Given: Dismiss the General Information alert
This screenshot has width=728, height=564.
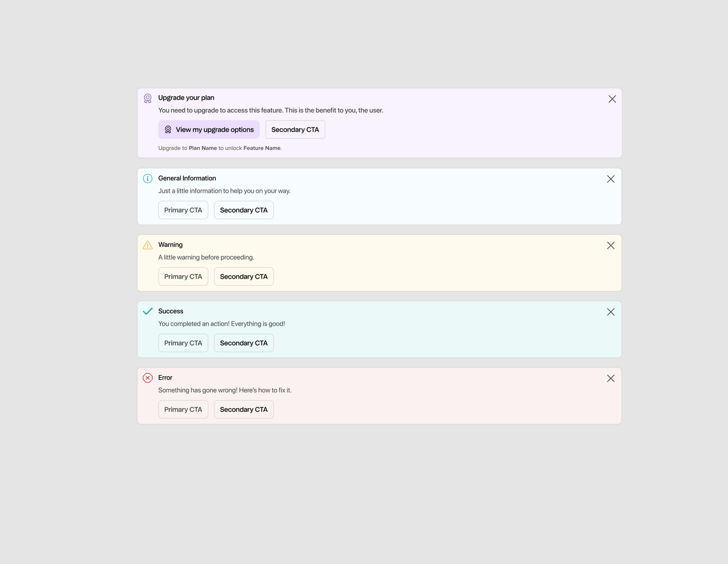Looking at the screenshot, I should 611,179.
